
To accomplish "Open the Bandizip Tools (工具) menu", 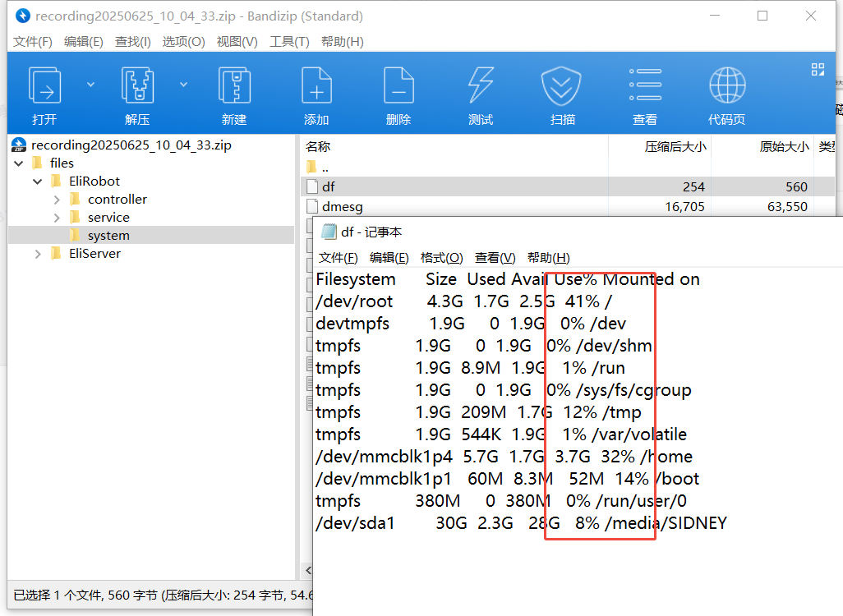I will [289, 42].
